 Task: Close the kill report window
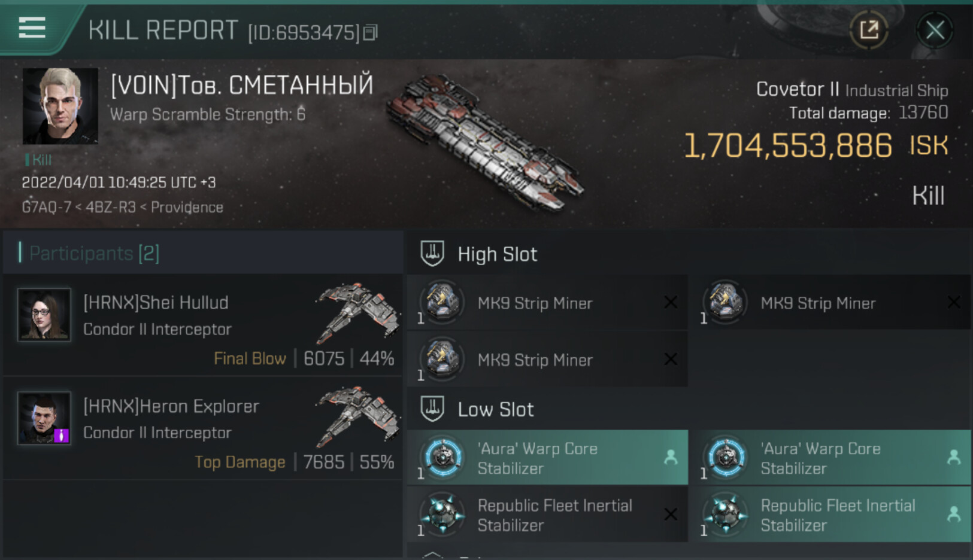(935, 30)
